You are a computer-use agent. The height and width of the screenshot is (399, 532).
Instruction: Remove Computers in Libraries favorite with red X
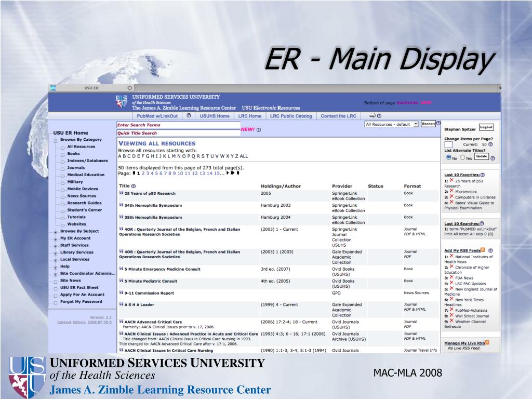[451, 196]
